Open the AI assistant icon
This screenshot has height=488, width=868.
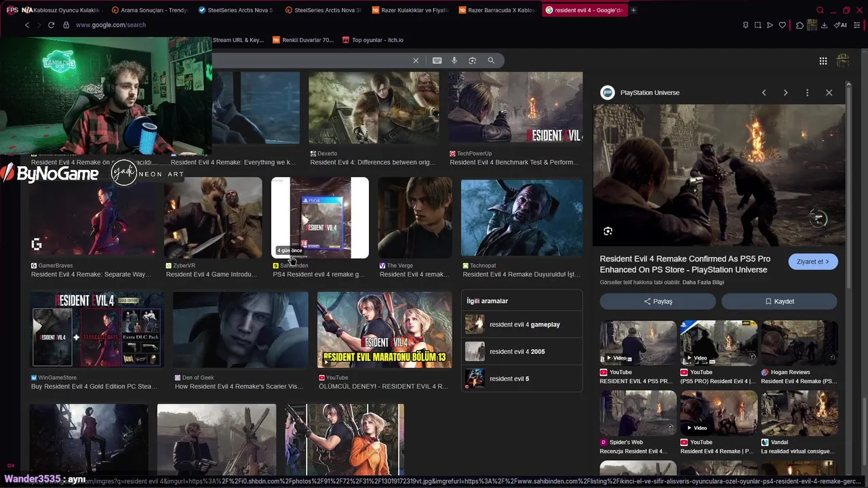pyautogui.click(x=840, y=25)
